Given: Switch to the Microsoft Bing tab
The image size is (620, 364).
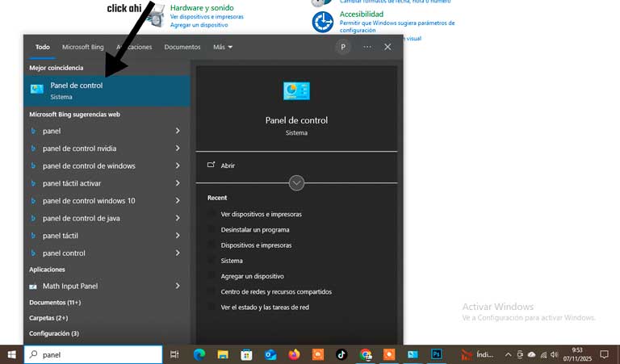Looking at the screenshot, I should pos(82,47).
